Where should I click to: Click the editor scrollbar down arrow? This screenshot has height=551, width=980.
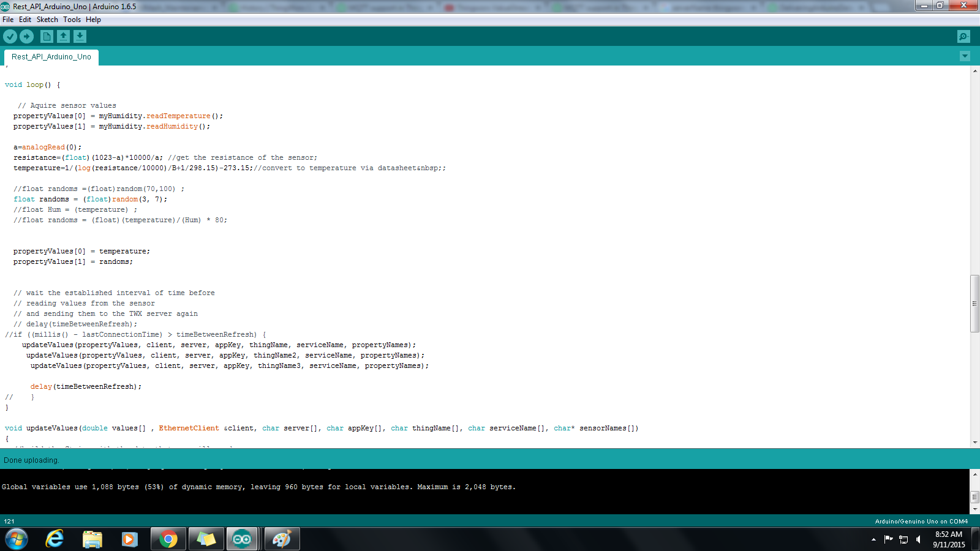[x=974, y=442]
